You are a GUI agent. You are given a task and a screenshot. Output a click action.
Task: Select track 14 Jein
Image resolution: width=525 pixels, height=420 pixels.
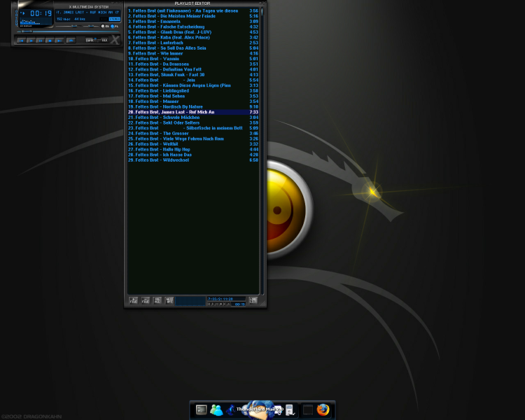coord(193,80)
